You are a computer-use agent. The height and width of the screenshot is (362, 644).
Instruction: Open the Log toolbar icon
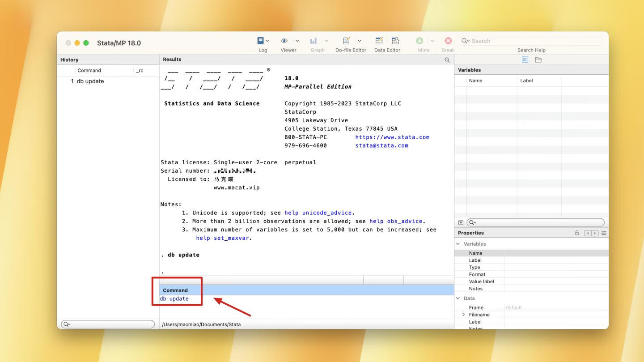pyautogui.click(x=260, y=41)
